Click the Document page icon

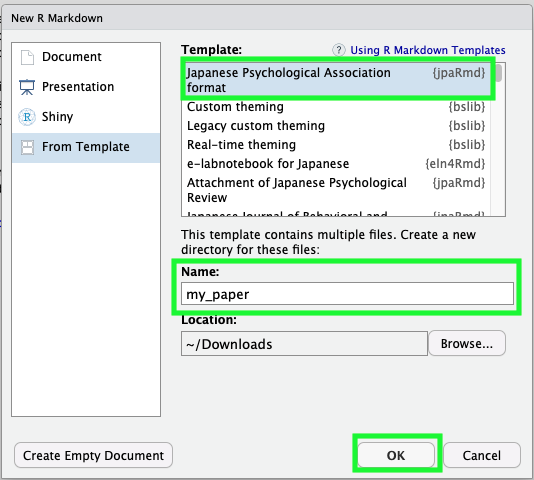tap(27, 57)
